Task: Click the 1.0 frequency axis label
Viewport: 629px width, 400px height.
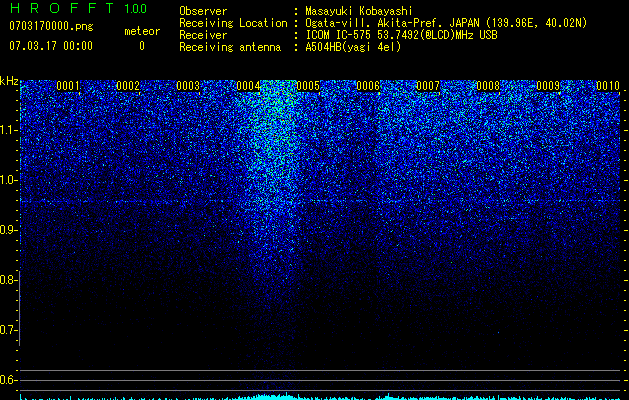Action: tap(9, 180)
